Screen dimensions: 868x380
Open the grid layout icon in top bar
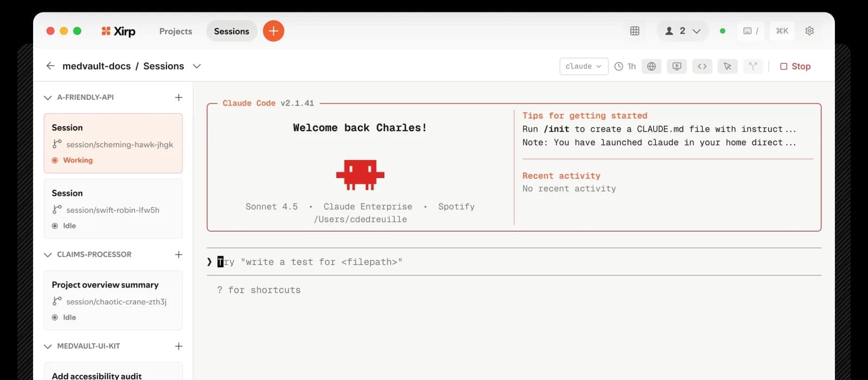635,31
